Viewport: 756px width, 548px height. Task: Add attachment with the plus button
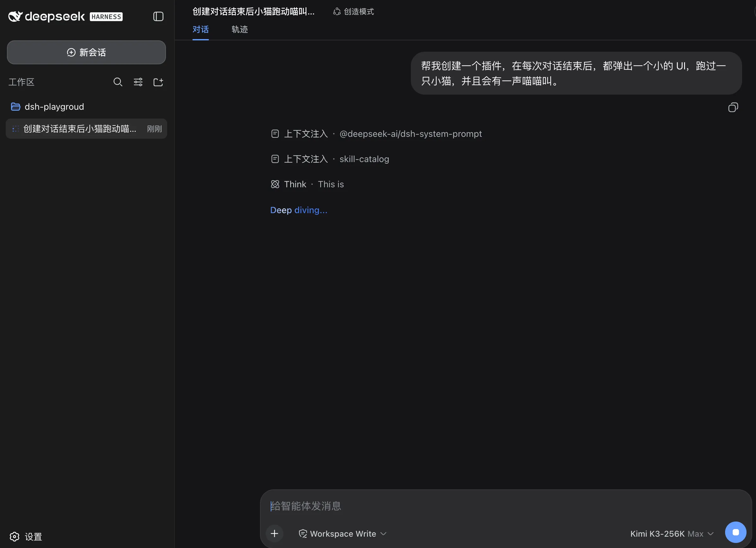(274, 533)
